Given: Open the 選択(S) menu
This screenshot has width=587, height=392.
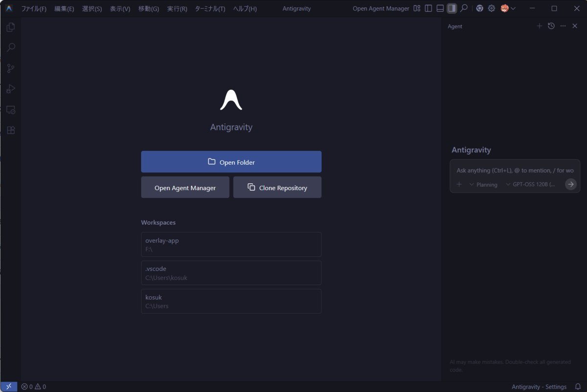Looking at the screenshot, I should 92,9.
